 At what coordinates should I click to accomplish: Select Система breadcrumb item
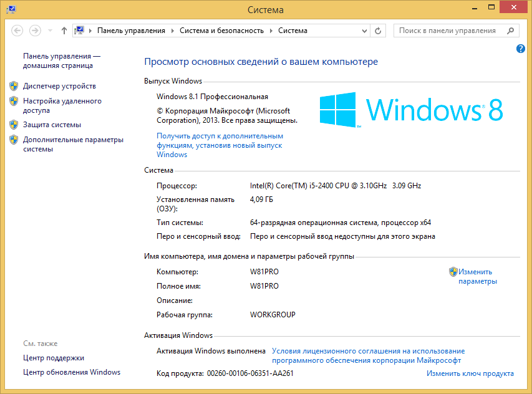click(293, 31)
